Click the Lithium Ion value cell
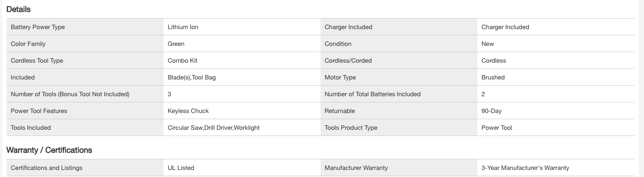Screen dimensions: 644x177 [x=183, y=27]
